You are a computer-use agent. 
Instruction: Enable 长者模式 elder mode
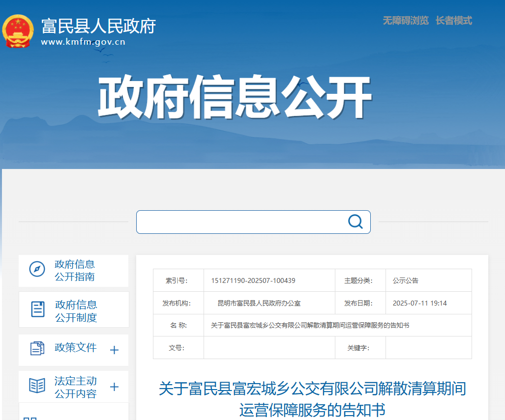coord(453,21)
